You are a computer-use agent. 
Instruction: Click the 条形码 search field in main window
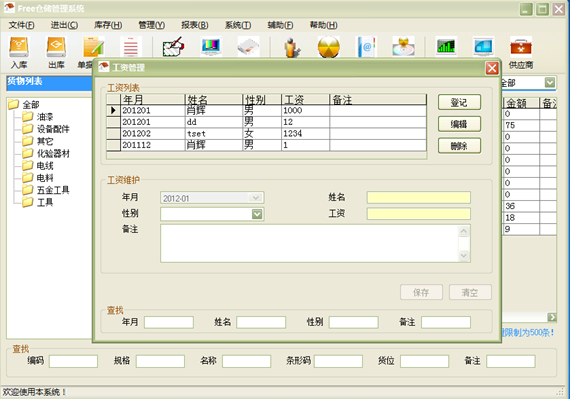coord(338,362)
